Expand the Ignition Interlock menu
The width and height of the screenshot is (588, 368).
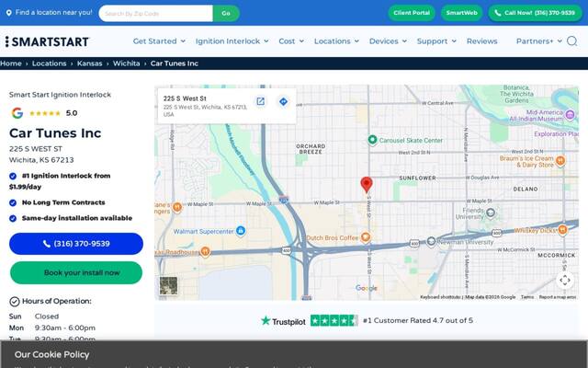click(232, 41)
